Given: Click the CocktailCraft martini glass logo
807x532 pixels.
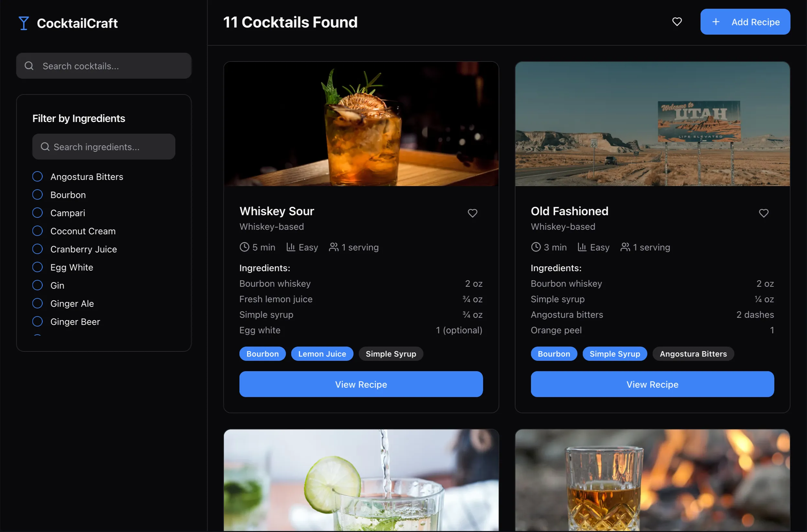Looking at the screenshot, I should pyautogui.click(x=24, y=23).
